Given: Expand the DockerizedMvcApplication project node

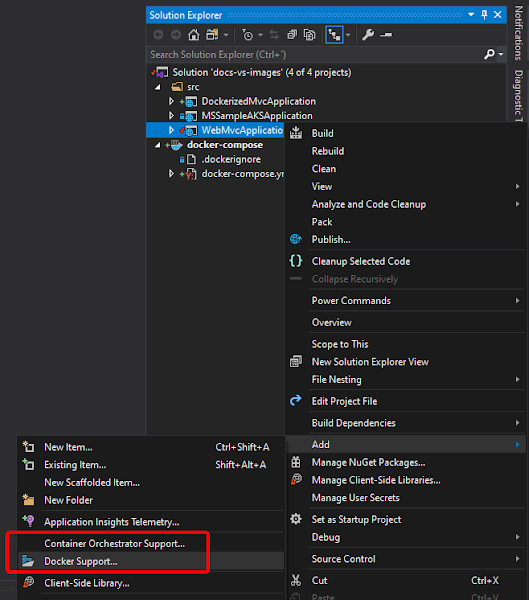Looking at the screenshot, I should tap(171, 101).
